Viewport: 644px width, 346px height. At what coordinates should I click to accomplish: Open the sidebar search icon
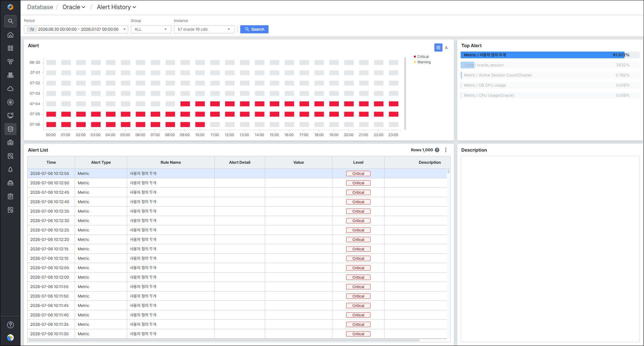point(10,21)
